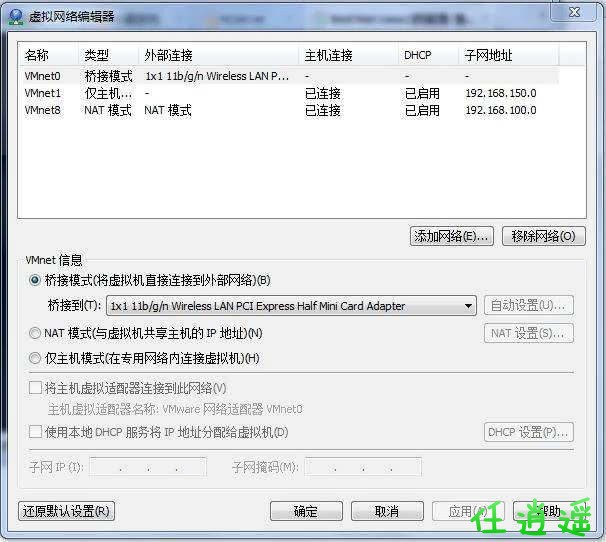Click the 帮助 button
Image resolution: width=606 pixels, height=542 pixels.
click(549, 511)
